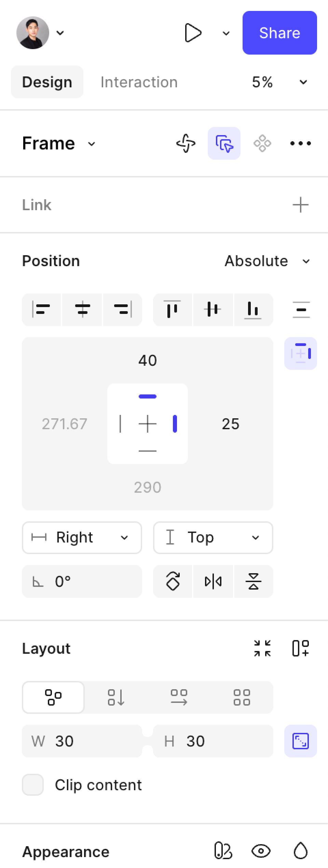
Task: Click the align left icon
Action: click(x=41, y=310)
